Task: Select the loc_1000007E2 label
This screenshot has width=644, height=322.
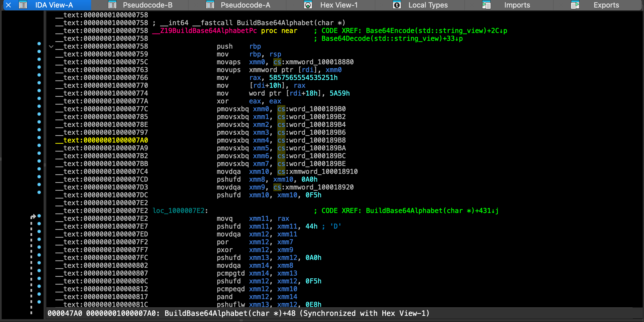Action: [179, 211]
